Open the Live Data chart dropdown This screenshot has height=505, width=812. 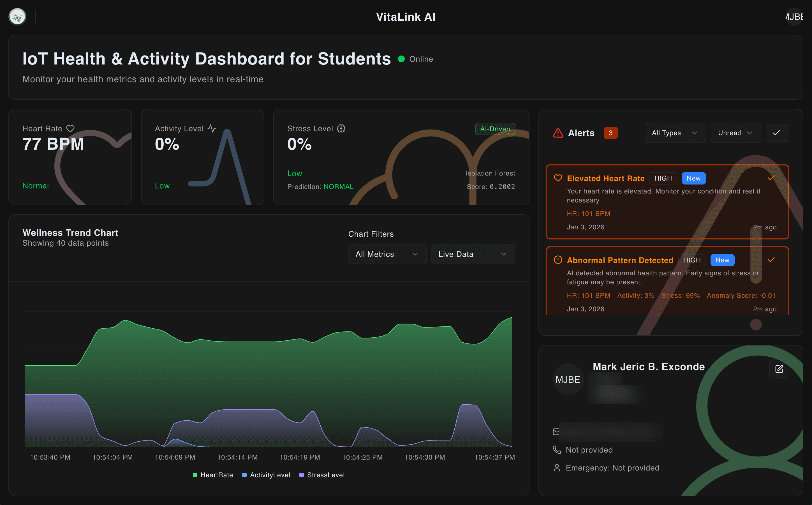[473, 254]
